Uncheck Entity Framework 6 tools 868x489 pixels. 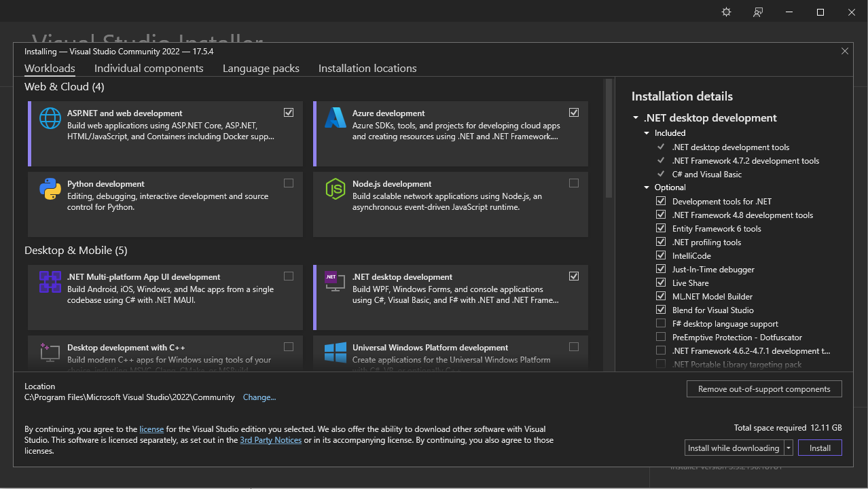[x=661, y=228]
